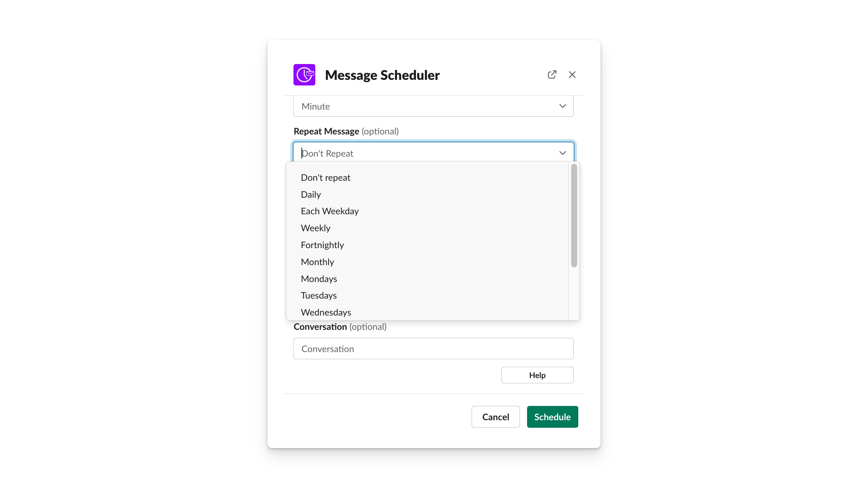Choose Daily from the repeat list
The image size is (868, 488).
(427, 195)
